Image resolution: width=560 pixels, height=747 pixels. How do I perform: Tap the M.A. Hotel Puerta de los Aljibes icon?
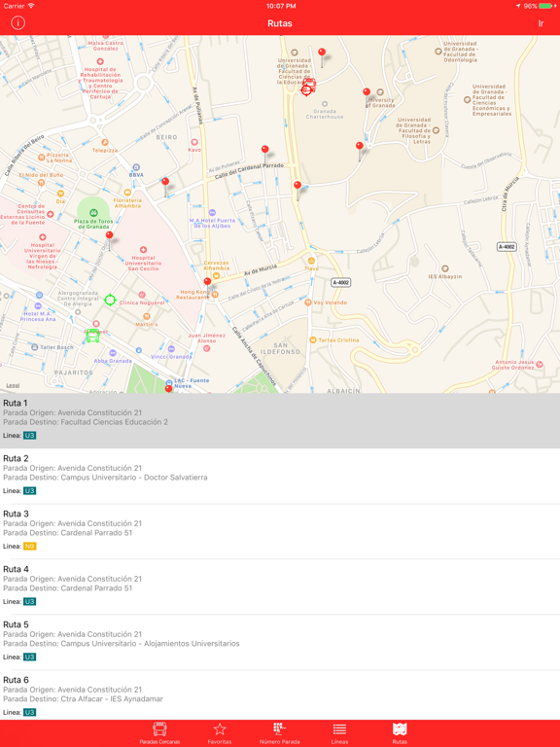pyautogui.click(x=212, y=212)
